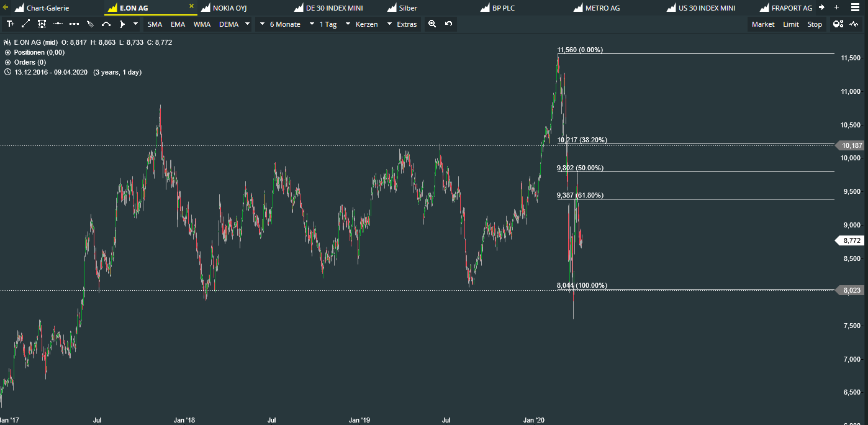
Task: Close the E.ON AG tab
Action: click(191, 7)
